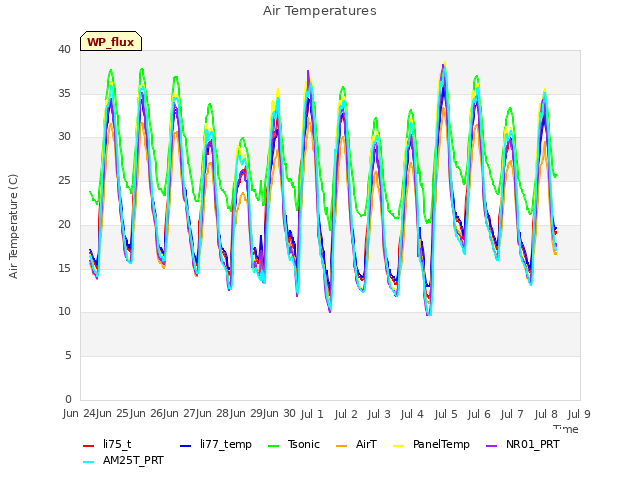Click the green Tsonic legend swatch
Image resolution: width=640 pixels, height=480 pixels.
(273, 445)
